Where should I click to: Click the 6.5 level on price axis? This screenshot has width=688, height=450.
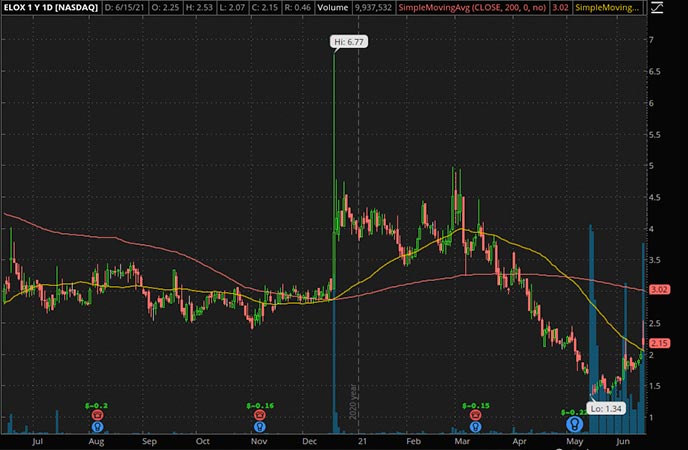(x=655, y=71)
